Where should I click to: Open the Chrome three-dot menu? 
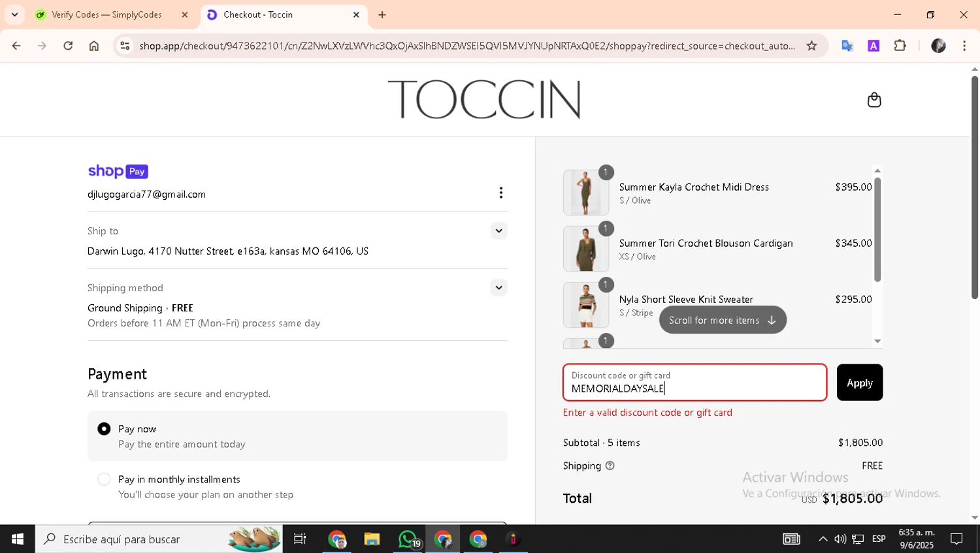[964, 46]
